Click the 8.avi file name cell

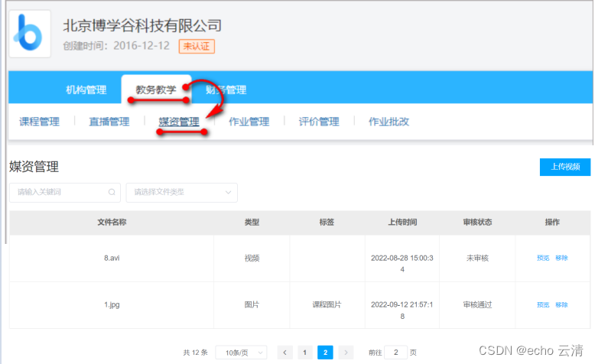pyautogui.click(x=112, y=258)
